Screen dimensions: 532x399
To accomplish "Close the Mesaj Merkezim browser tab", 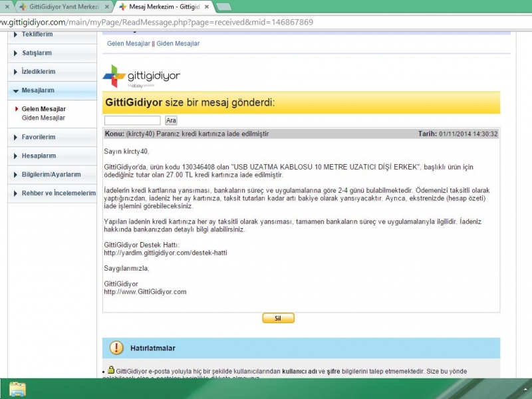I will [207, 7].
